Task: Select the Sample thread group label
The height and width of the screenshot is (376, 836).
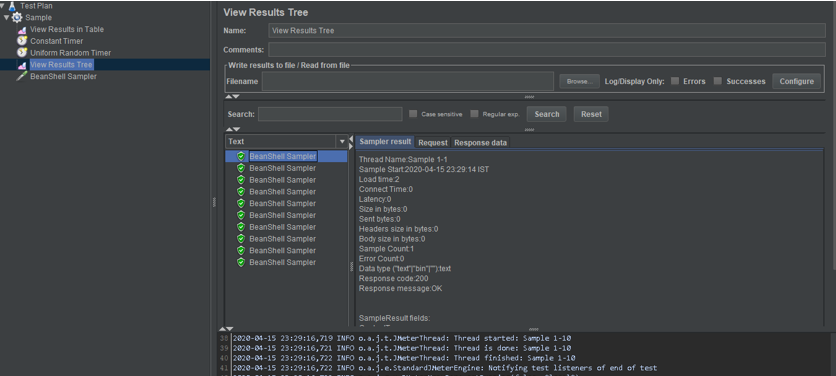Action: coord(38,18)
